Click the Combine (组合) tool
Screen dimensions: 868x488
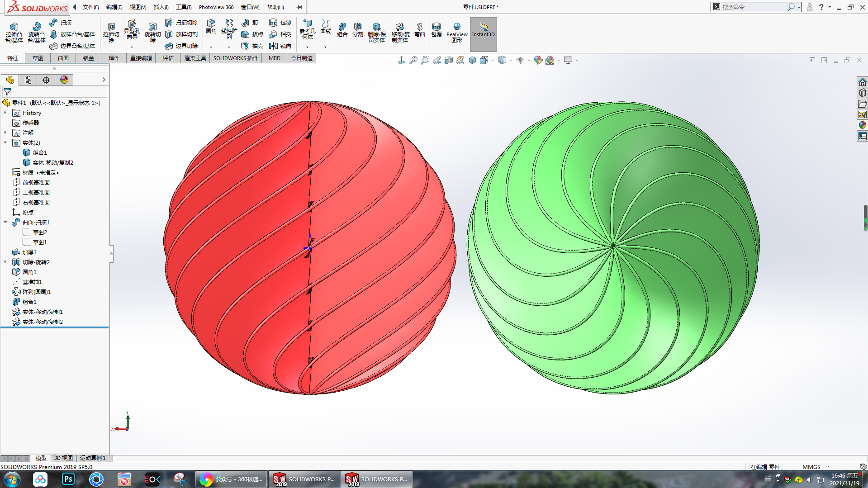342,29
